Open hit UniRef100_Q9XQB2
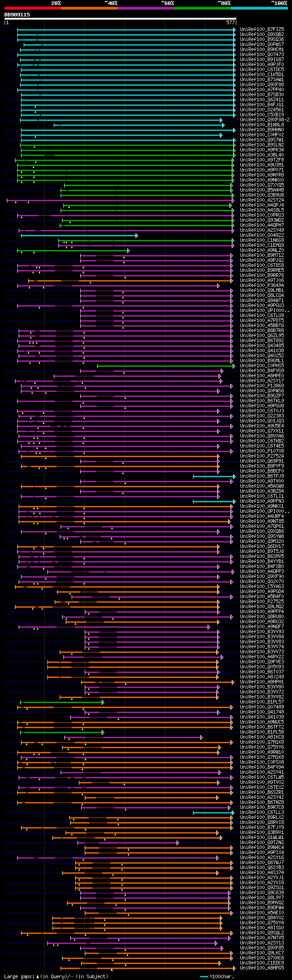Image resolution: width=292 pixels, height=980 pixels. tap(262, 34)
